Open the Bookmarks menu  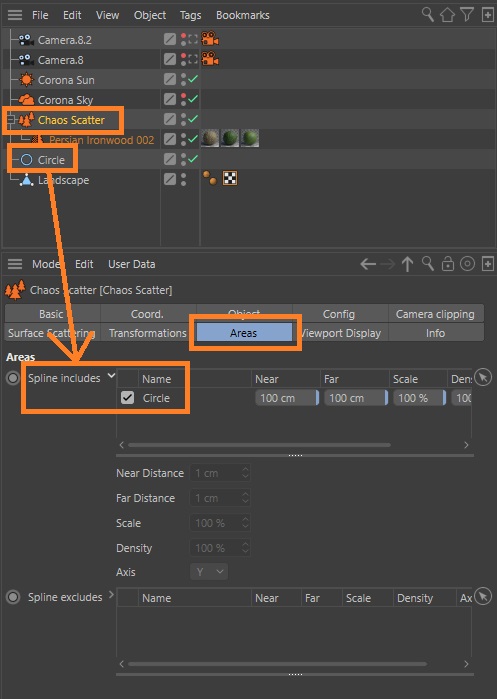pyautogui.click(x=242, y=15)
